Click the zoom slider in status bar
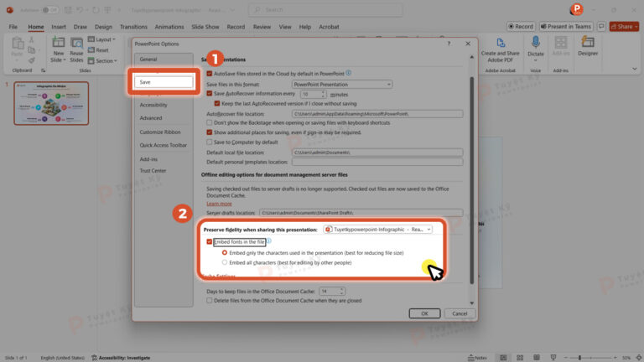This screenshot has height=362, width=644. (x=590, y=358)
